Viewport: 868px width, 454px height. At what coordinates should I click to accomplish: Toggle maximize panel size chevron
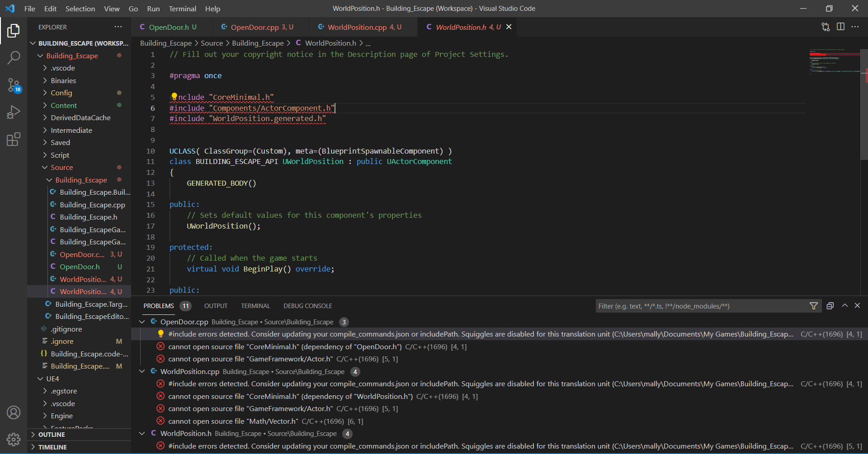tap(844, 306)
